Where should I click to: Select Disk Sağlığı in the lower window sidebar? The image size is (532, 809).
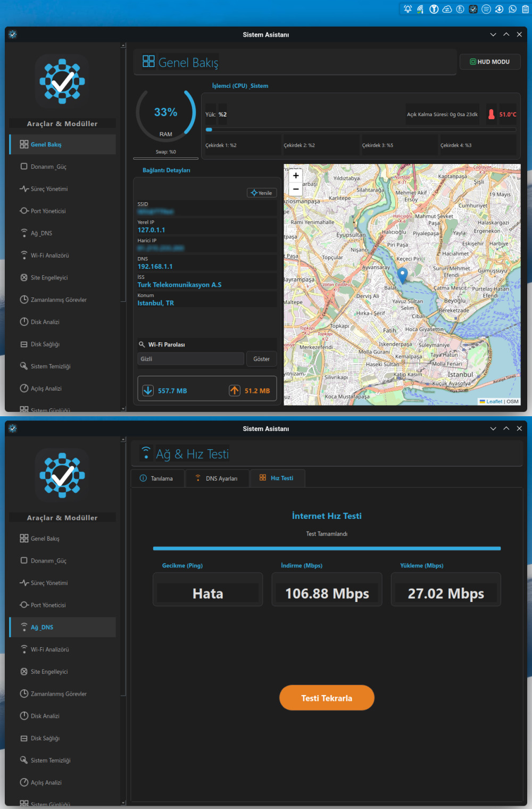point(45,738)
